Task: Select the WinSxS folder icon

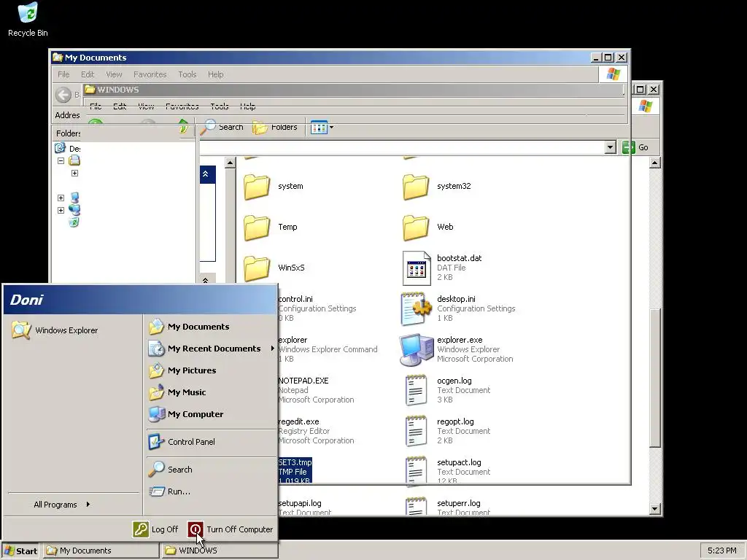Action: [257, 268]
